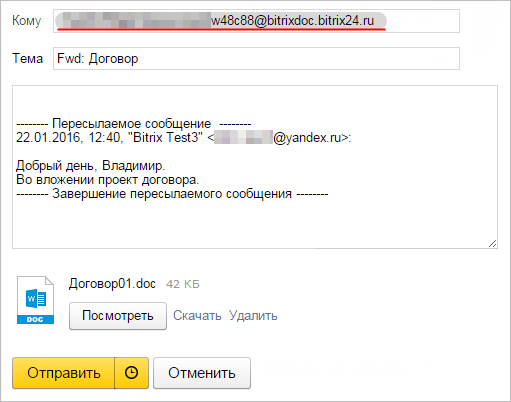Click empty space in the Кому field

click(x=423, y=21)
